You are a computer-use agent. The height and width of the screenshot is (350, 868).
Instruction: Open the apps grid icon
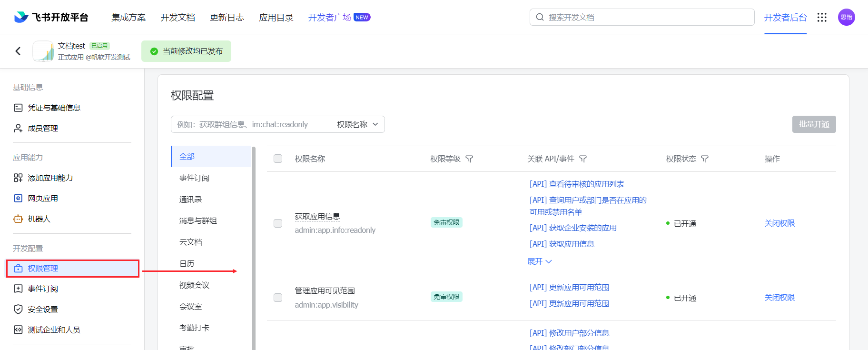pos(822,17)
